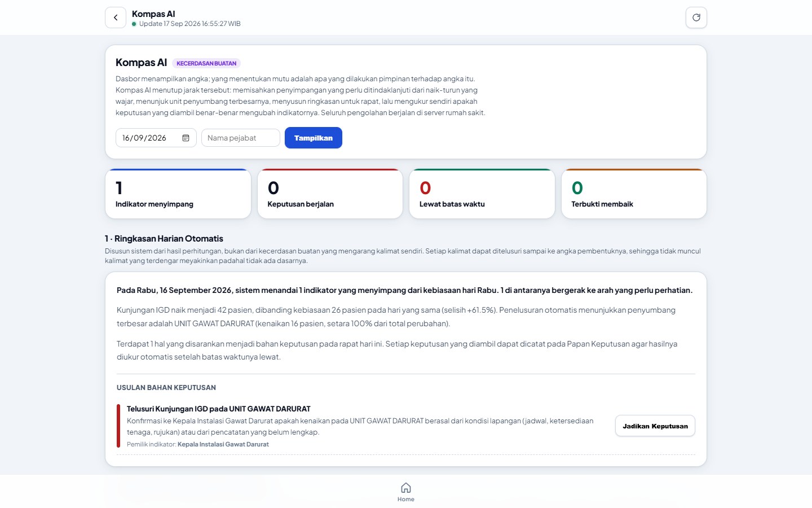Open the Keputusan berjalan card
Image resolution: width=812 pixels, height=508 pixels.
[330, 194]
